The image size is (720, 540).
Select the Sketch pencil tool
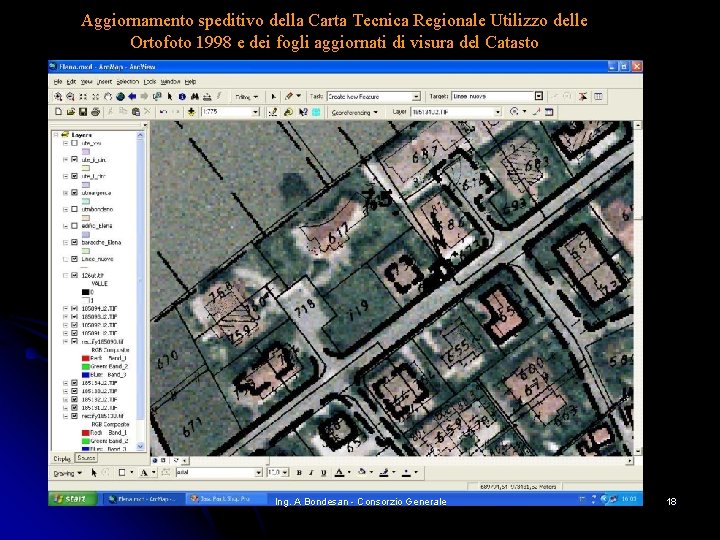(x=289, y=96)
